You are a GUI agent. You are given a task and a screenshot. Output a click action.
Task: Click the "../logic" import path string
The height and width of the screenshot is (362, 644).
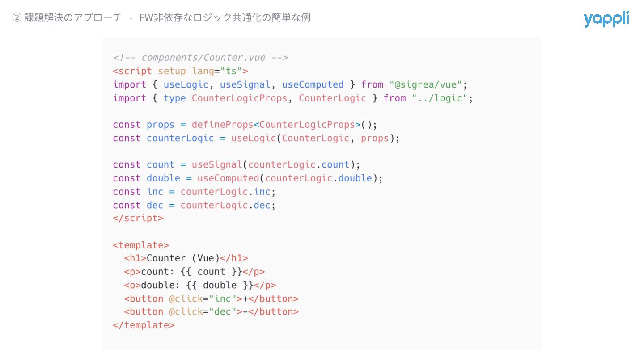[440, 98]
